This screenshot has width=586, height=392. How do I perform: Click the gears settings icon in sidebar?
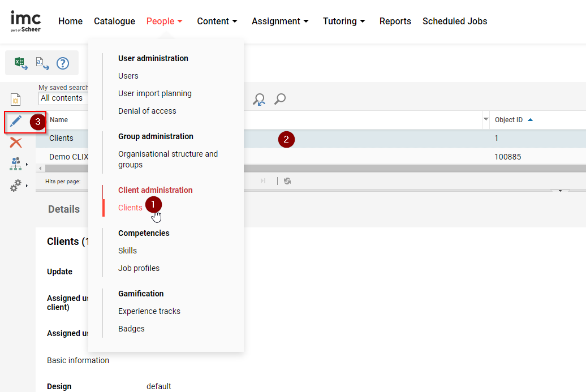pyautogui.click(x=16, y=185)
